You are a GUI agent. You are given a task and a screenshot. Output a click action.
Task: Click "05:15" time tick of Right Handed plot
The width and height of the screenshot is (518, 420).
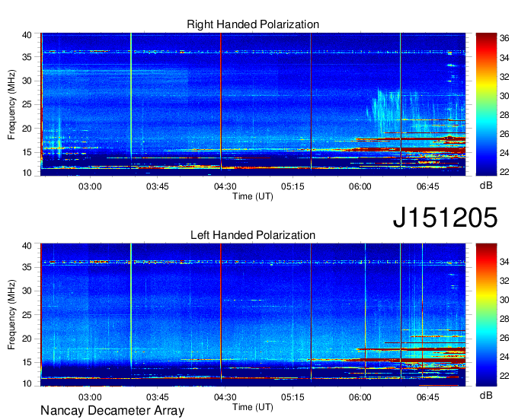[293, 186]
